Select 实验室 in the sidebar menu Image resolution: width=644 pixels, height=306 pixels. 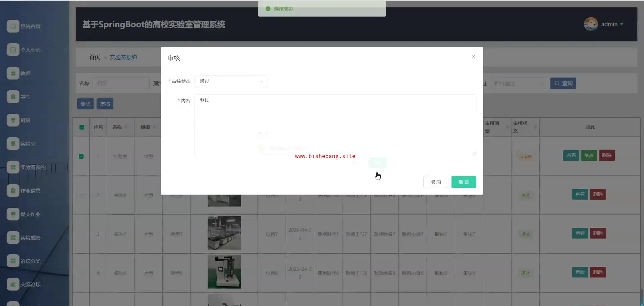point(28,144)
